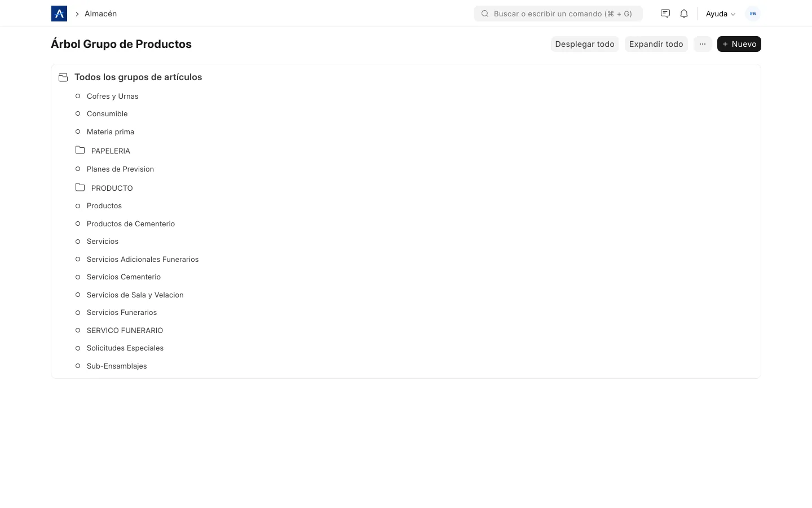Select the Cofres y Urnas group
The height and width of the screenshot is (508, 812).
113,96
